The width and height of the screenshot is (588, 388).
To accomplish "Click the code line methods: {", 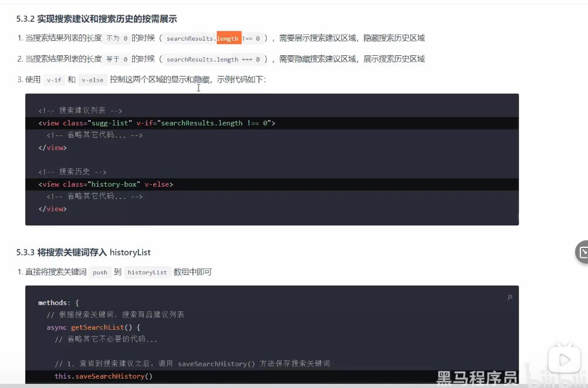I will (x=58, y=303).
